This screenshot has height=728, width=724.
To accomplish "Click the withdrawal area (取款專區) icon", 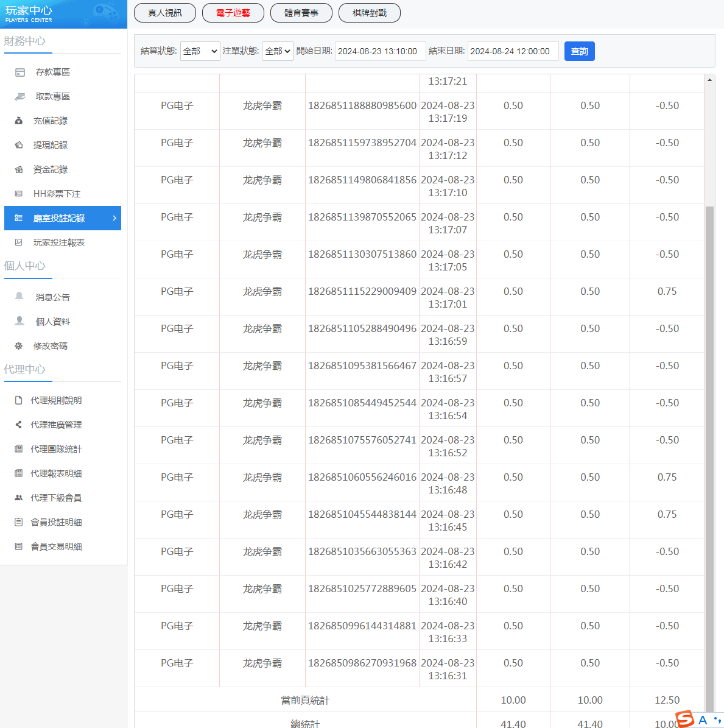I will pos(20,97).
